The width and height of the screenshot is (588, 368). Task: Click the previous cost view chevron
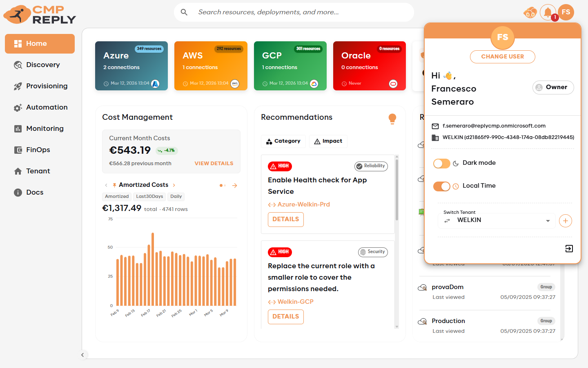pos(106,185)
